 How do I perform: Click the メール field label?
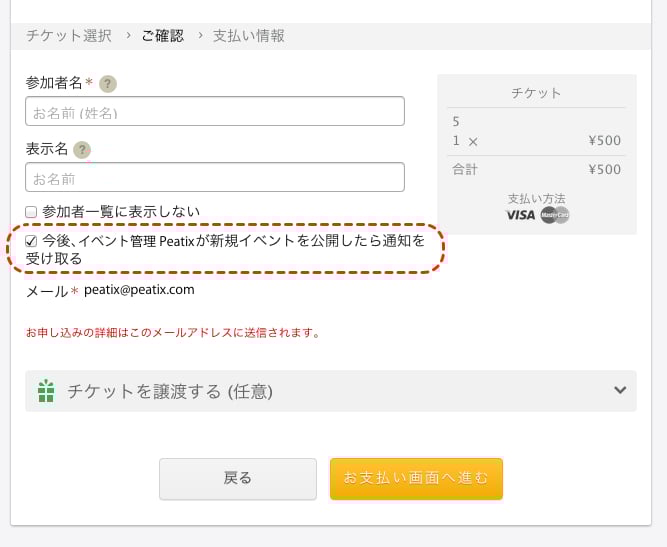pyautogui.click(x=47, y=291)
